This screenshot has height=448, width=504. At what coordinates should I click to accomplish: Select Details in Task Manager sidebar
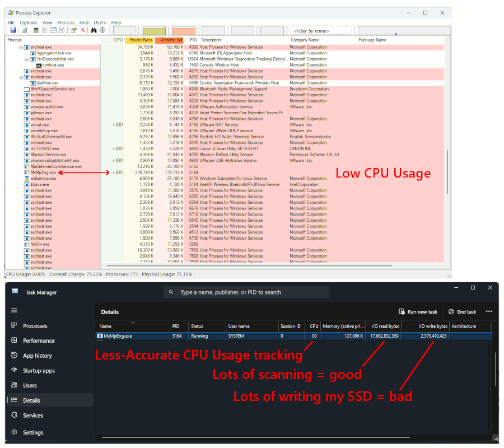click(50, 400)
